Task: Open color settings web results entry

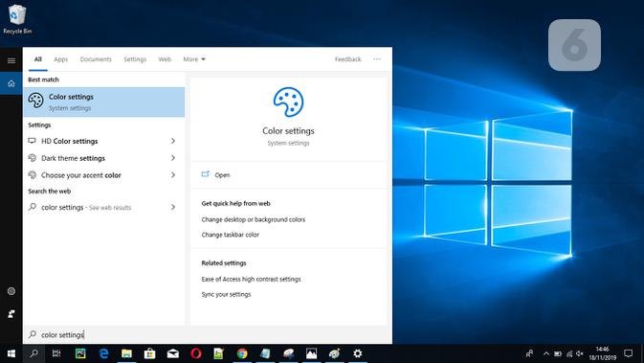Action: click(x=104, y=207)
